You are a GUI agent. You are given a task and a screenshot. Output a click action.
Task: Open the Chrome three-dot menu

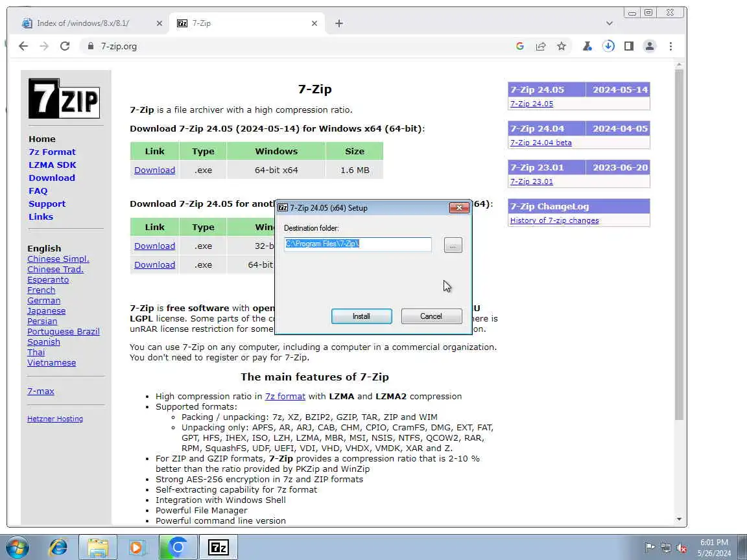click(x=670, y=46)
